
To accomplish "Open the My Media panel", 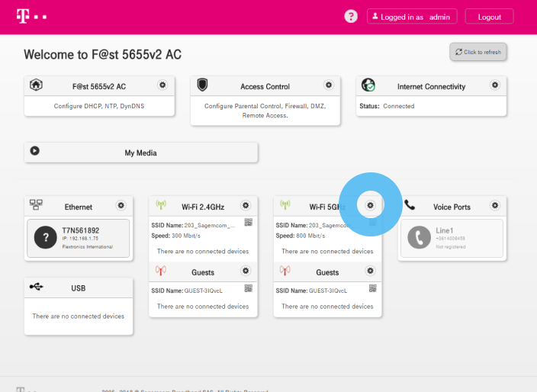I will click(x=140, y=153).
